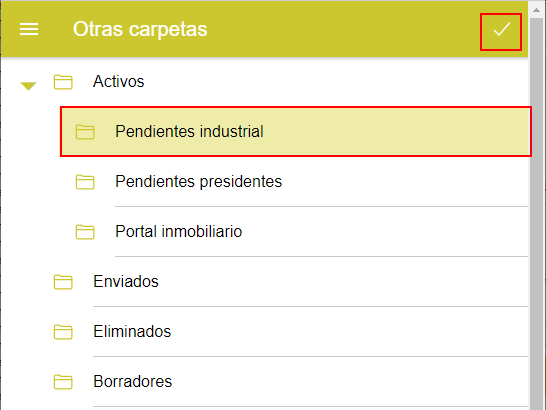Select the Activos folder label

(118, 82)
